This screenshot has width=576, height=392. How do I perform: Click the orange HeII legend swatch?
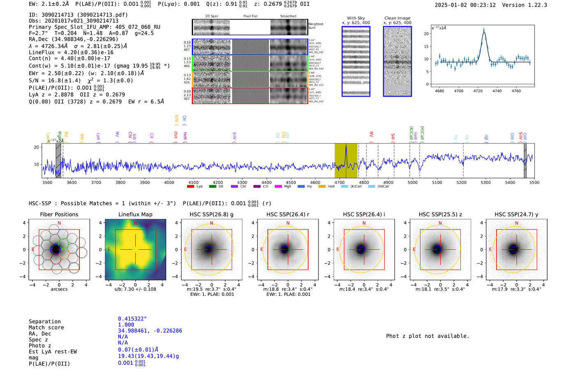pos(322,187)
